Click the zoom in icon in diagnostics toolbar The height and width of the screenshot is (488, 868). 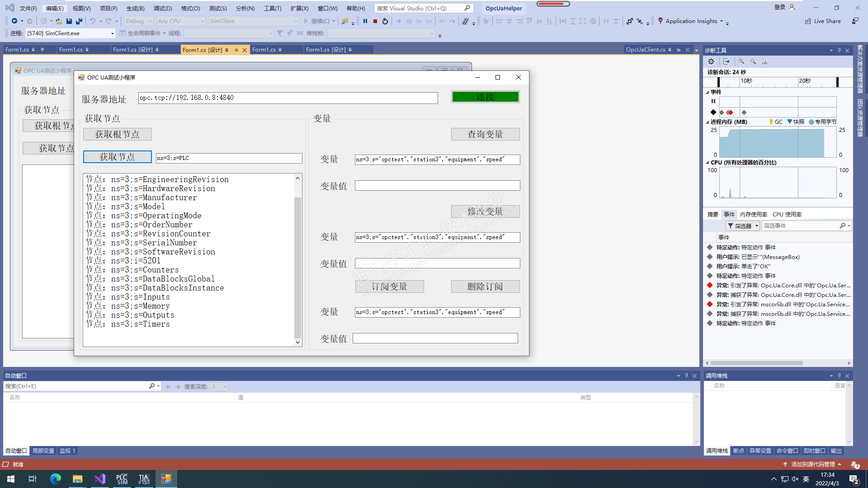pyautogui.click(x=741, y=61)
